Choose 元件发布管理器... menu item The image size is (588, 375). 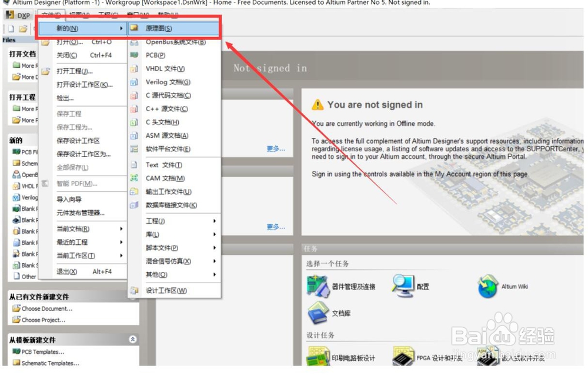82,213
